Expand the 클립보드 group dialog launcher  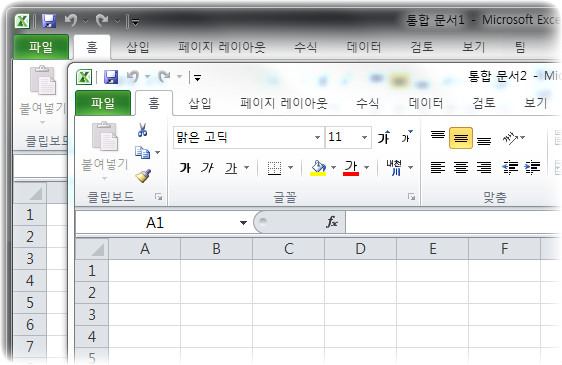tap(158, 196)
